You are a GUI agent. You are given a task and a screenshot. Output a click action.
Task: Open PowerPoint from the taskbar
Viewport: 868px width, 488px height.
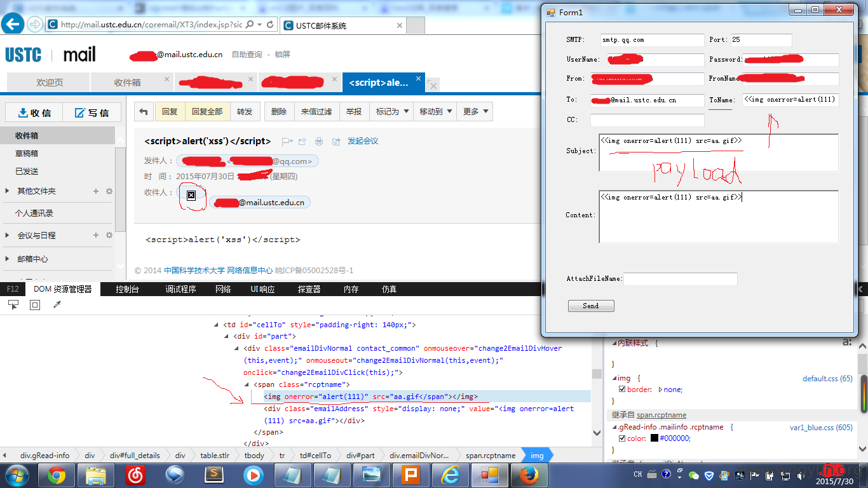point(410,475)
